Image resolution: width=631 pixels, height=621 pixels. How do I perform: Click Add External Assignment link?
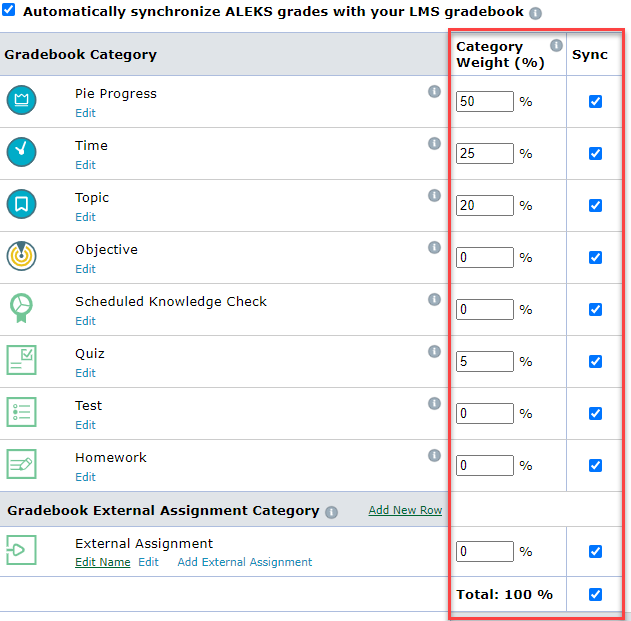click(245, 562)
